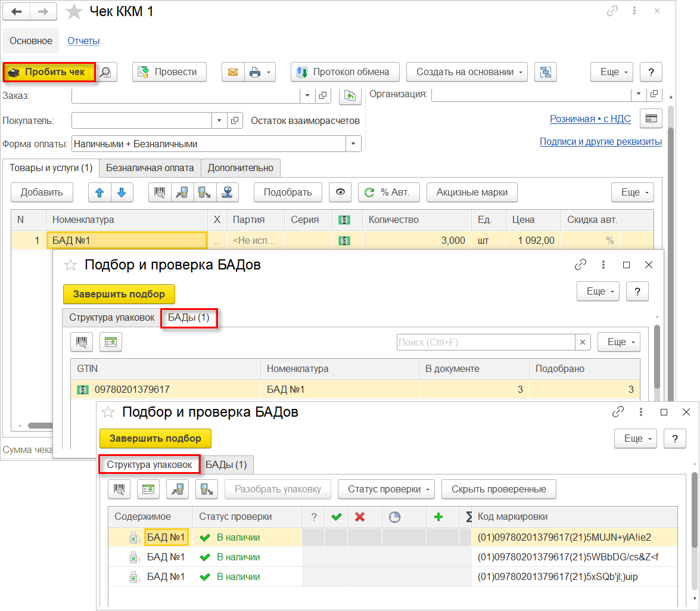700x611 pixels.
Task: Open Протокол обмена
Action: 345,72
